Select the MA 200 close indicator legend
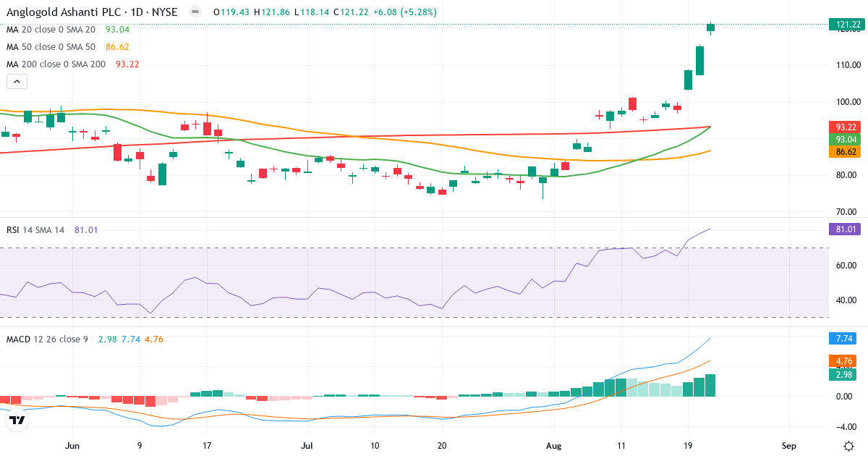The height and width of the screenshot is (456, 868). [56, 64]
